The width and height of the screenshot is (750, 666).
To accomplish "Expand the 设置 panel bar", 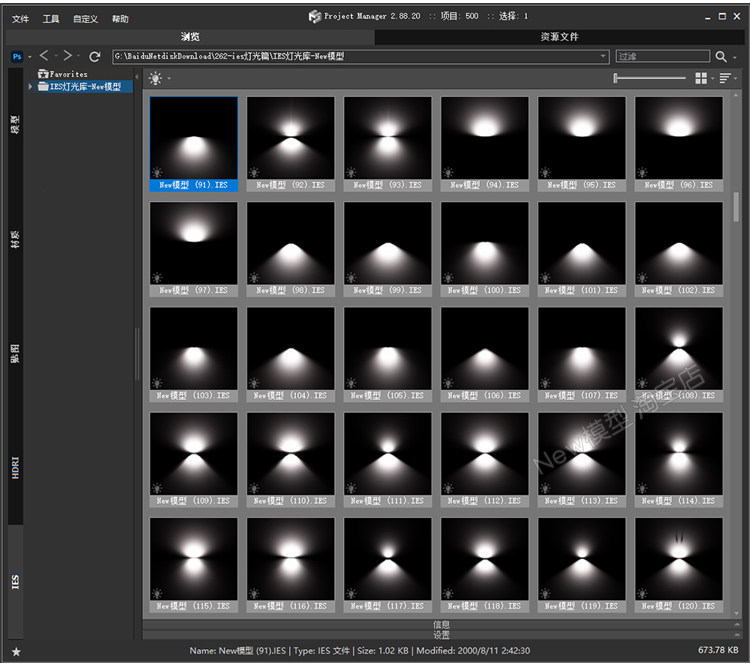I will [441, 635].
